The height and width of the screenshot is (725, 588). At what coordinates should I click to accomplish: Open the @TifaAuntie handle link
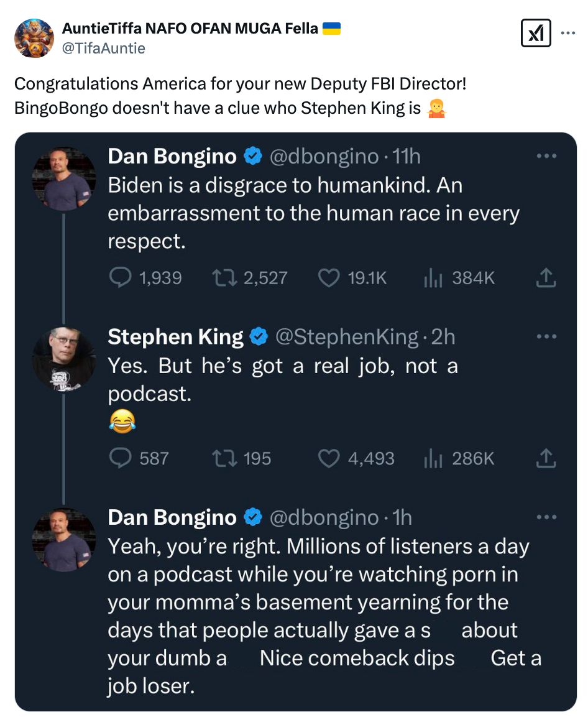(x=103, y=48)
